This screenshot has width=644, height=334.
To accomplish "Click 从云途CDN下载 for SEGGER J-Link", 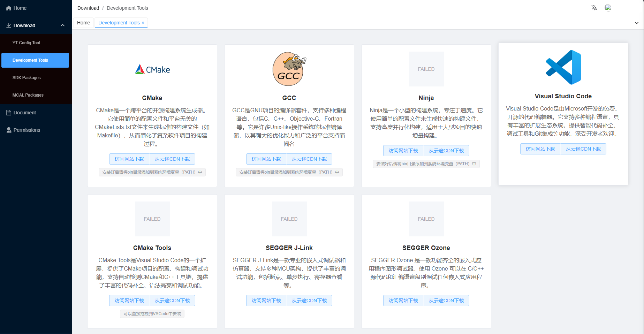I will coord(309,301).
